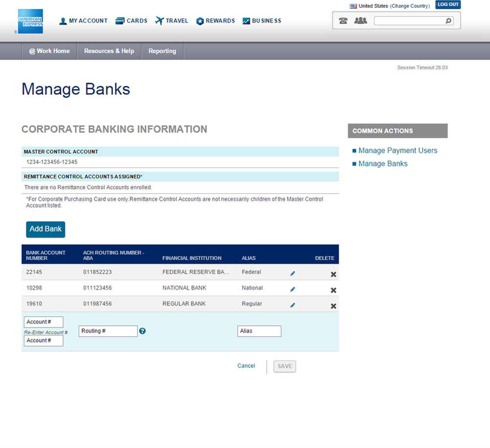Open the Reporting tab

coord(162,51)
